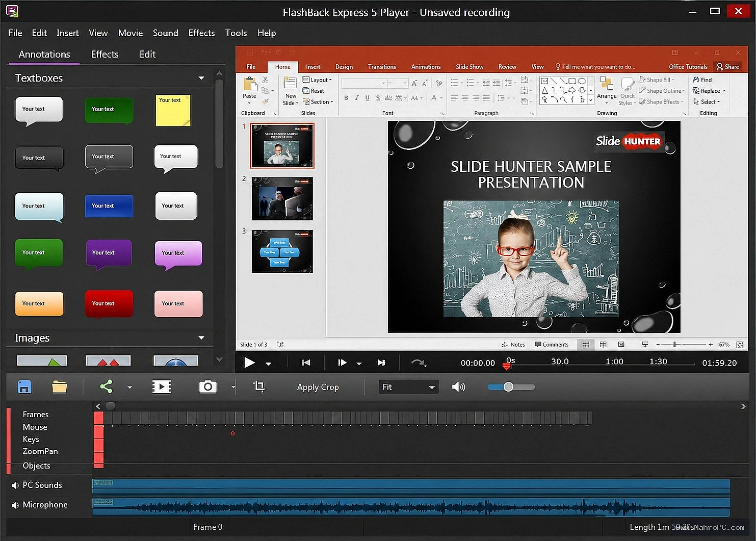Select the Crop tool icon

[259, 387]
